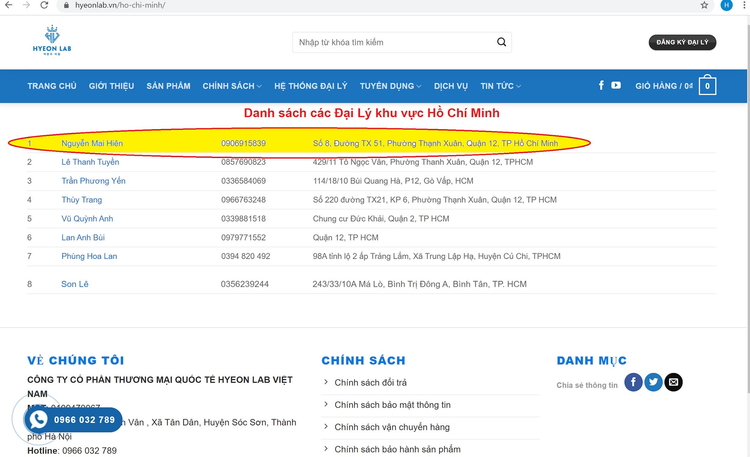This screenshot has width=750, height=457.
Task: Open Hệ Thống Đại Lý menu
Action: pos(311,86)
